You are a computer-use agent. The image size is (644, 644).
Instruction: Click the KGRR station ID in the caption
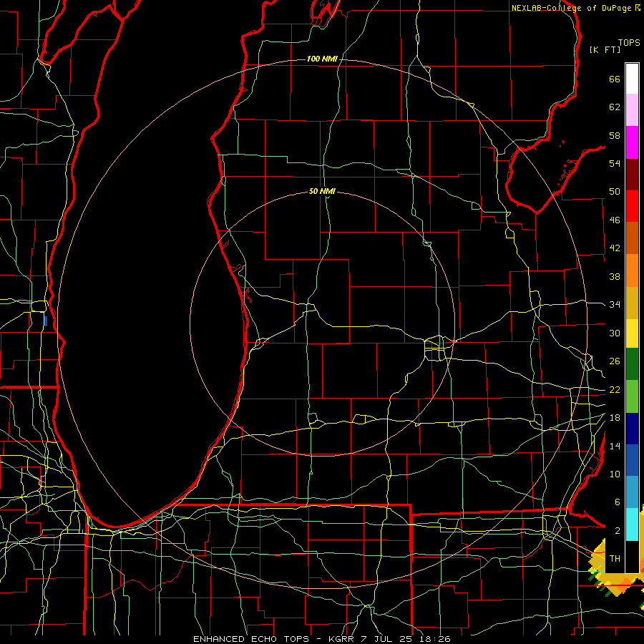click(343, 639)
